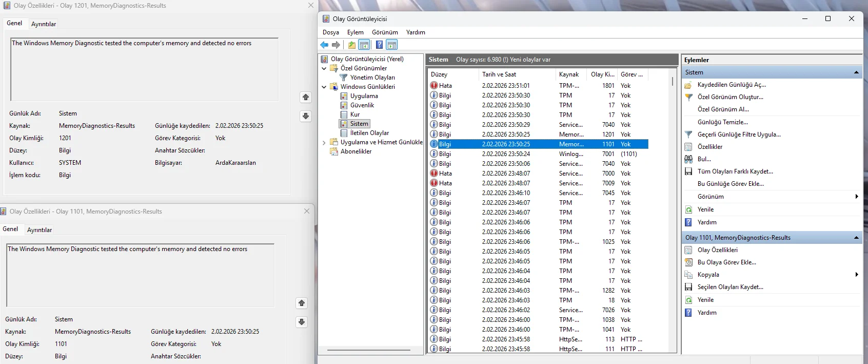Open the Eylem menu

click(x=355, y=32)
